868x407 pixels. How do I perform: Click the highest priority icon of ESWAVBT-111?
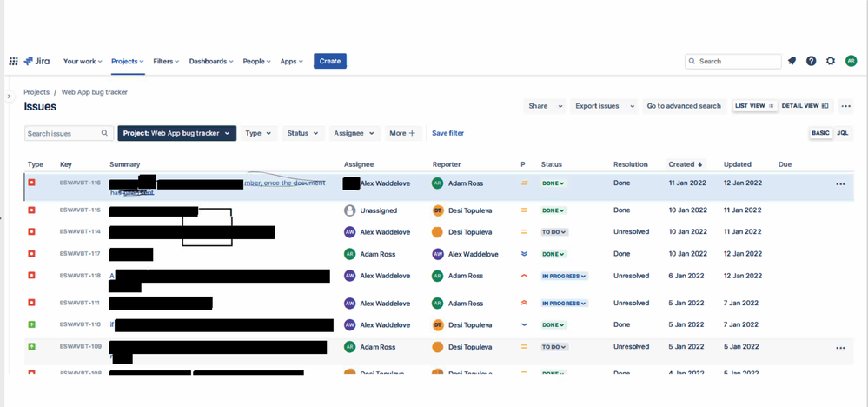[524, 303]
